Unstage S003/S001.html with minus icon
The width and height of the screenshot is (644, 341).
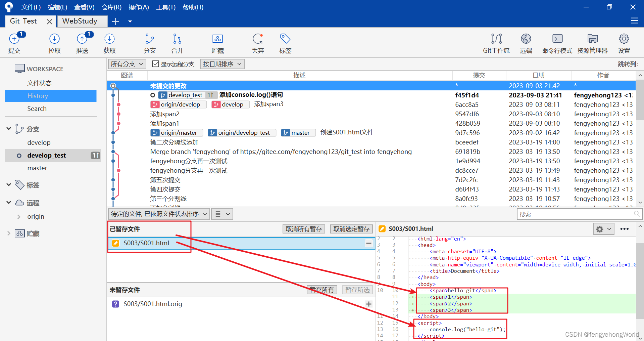(x=368, y=243)
